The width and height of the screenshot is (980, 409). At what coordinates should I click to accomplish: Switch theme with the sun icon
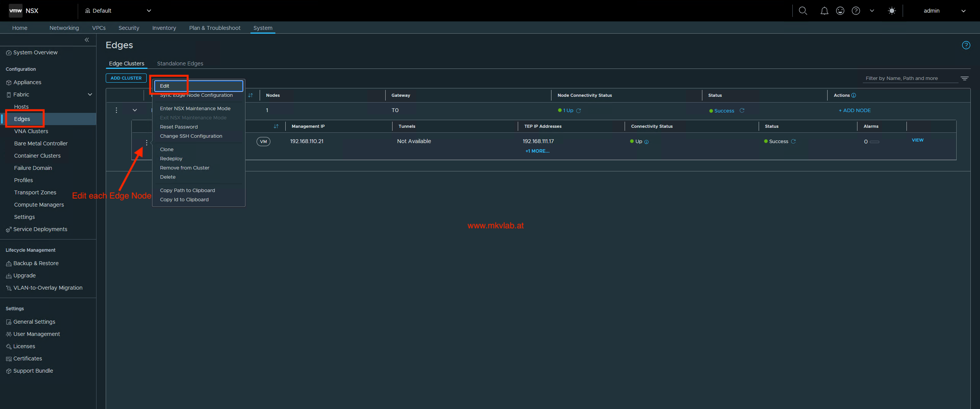coord(892,11)
